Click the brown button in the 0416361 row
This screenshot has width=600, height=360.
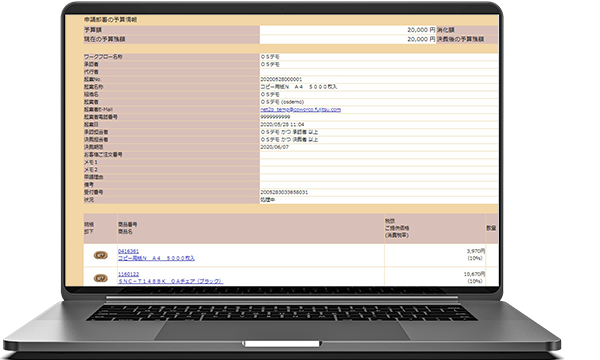[101, 255]
